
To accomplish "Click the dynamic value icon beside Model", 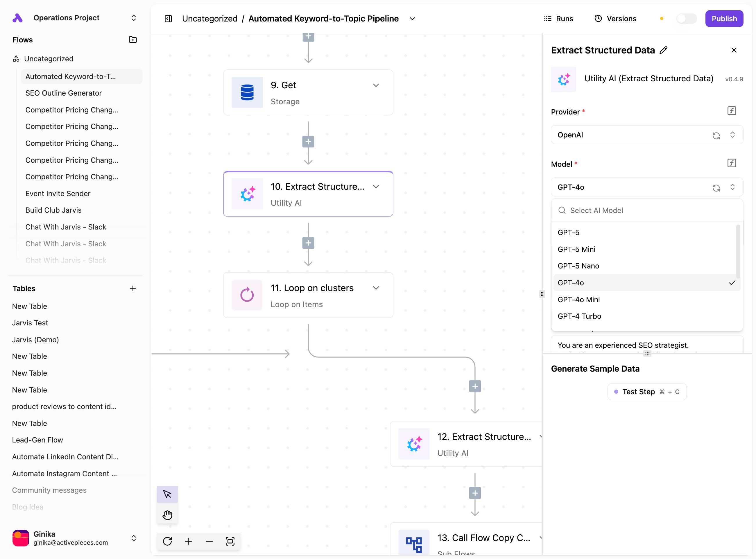I will 732,164.
